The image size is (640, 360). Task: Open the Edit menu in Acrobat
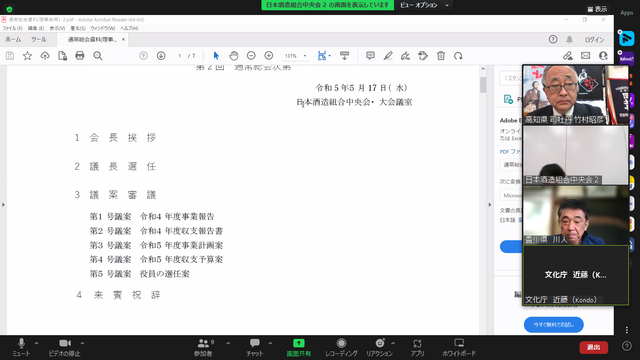pos(36,28)
